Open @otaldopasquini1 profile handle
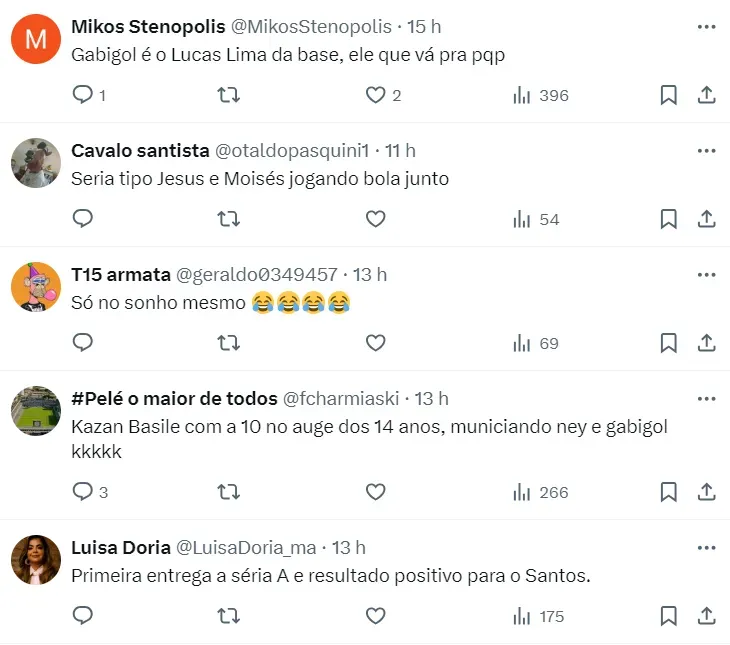 pos(292,151)
